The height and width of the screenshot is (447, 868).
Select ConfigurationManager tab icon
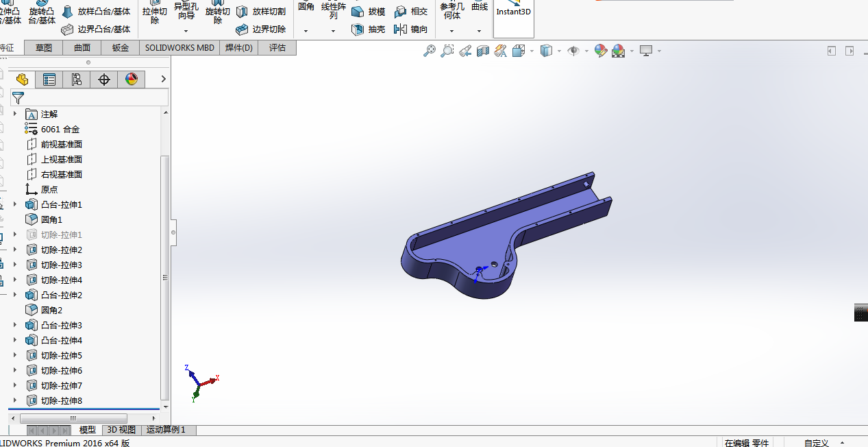pyautogui.click(x=77, y=80)
